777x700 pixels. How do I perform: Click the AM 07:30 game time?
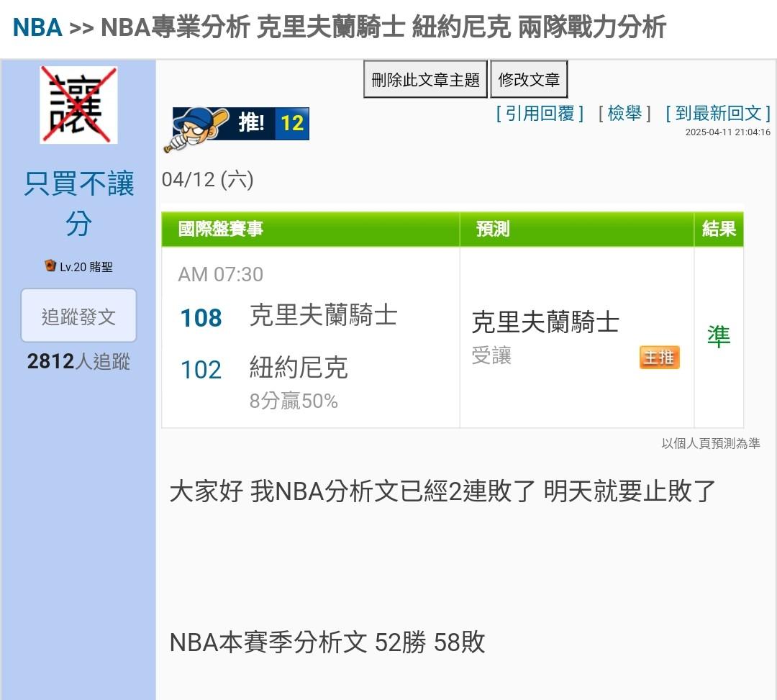[221, 274]
